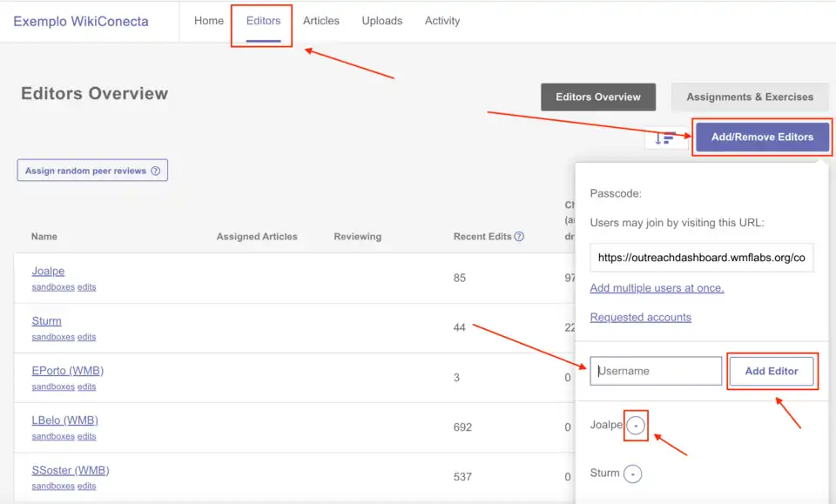Screen dimensions: 836x504
Task: Open the Add multiple users at once link
Action: (657, 288)
